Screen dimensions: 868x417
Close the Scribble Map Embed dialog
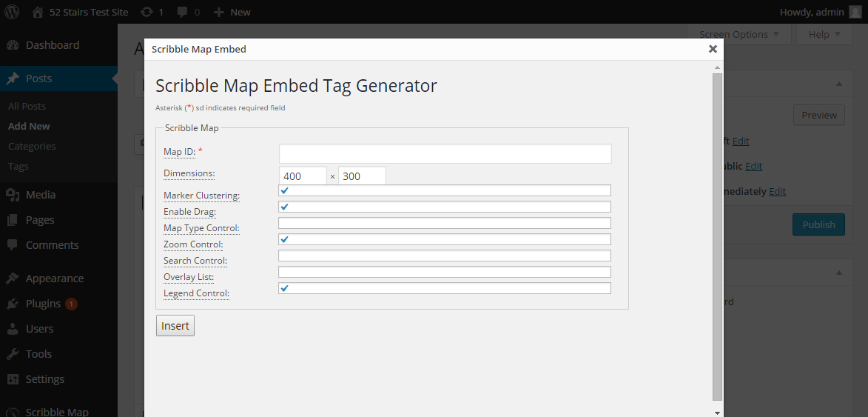click(x=713, y=49)
